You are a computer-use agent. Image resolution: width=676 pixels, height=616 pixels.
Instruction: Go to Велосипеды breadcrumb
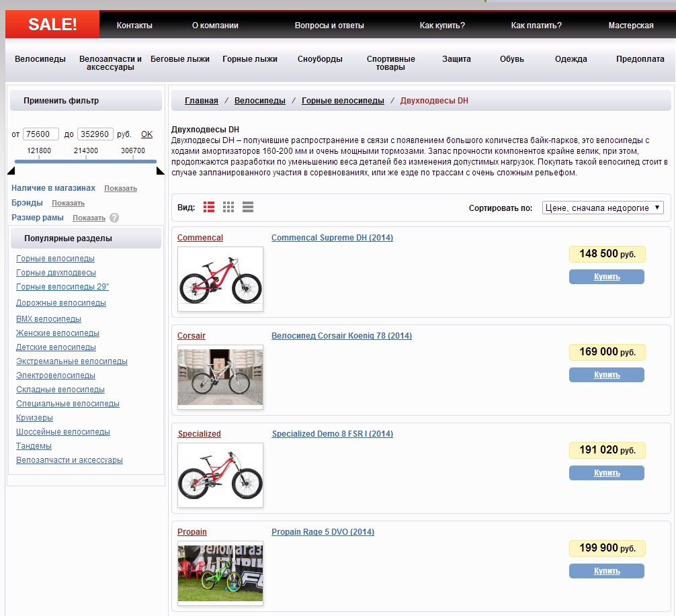pyautogui.click(x=260, y=101)
